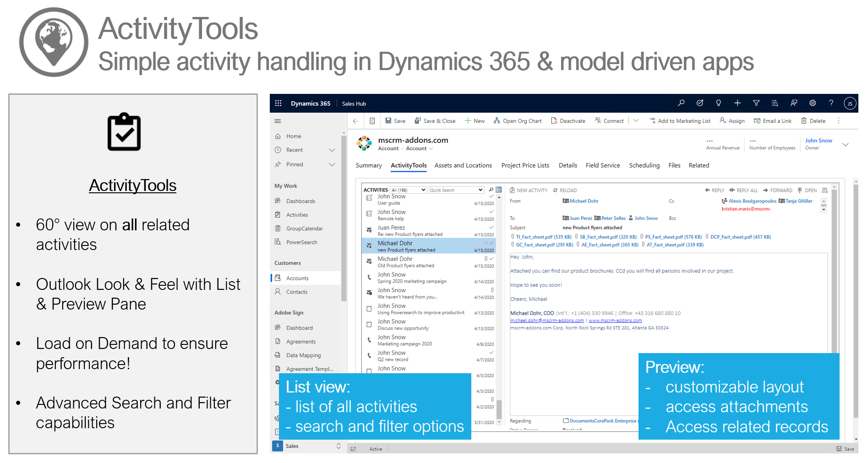Click the calendar view icon beside Quick Search
Image resolution: width=868 pixels, height=463 pixels.
pyautogui.click(x=499, y=190)
